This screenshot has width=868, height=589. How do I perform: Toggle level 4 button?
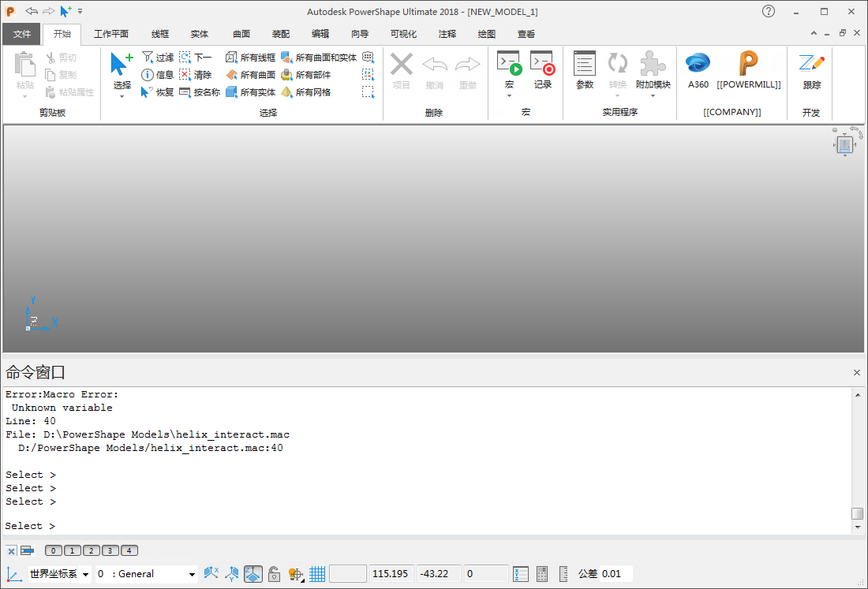point(129,550)
